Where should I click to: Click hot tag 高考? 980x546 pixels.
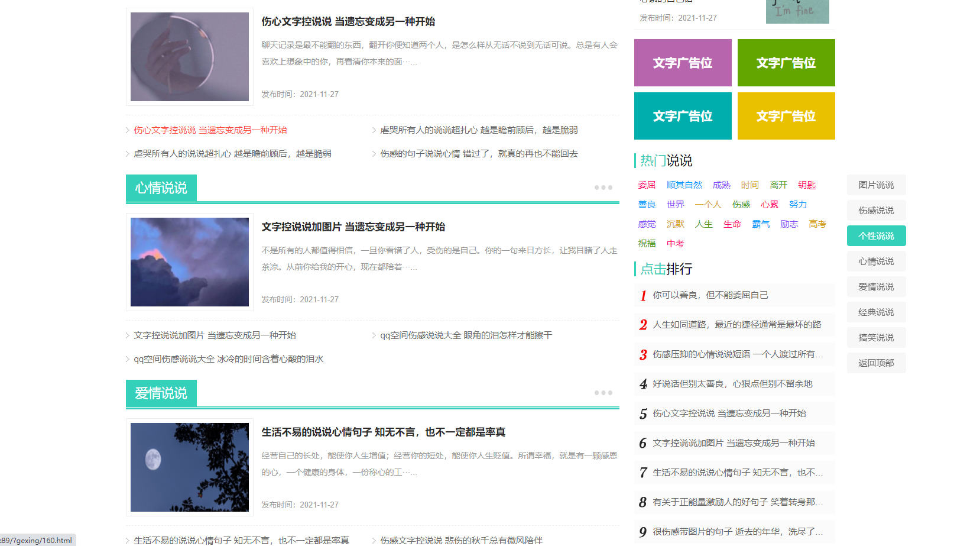pyautogui.click(x=817, y=224)
